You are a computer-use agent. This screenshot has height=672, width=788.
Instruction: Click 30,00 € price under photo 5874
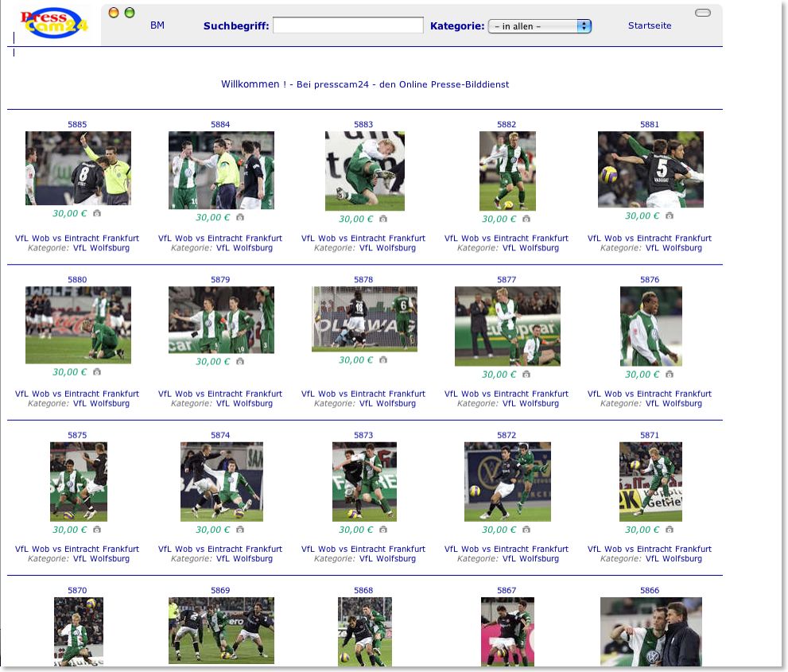[212, 530]
